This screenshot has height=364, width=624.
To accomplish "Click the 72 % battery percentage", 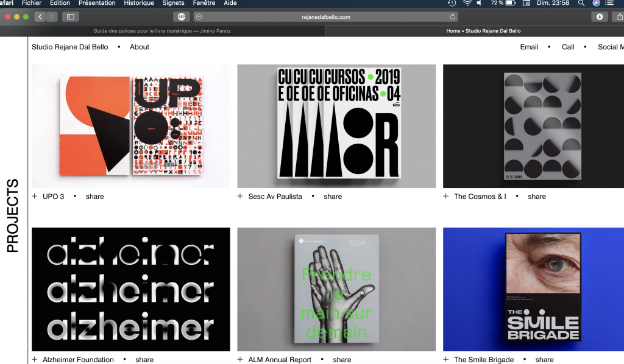I will [497, 3].
